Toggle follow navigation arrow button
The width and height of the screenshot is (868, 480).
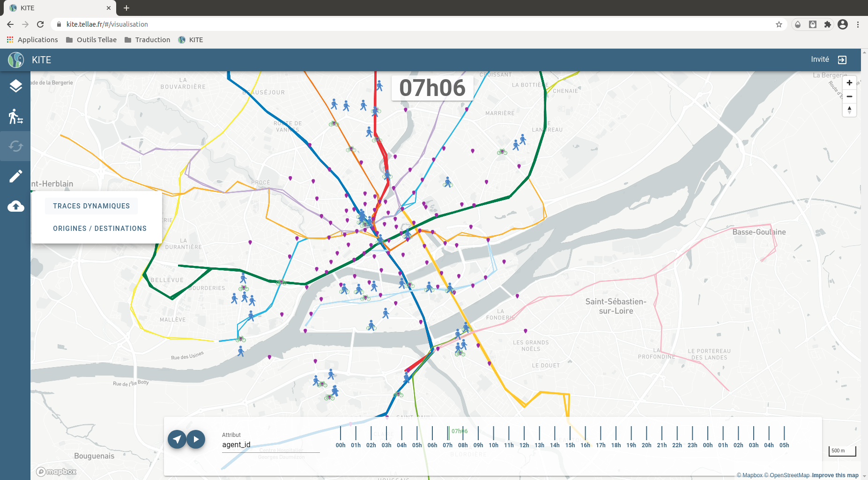(177, 439)
